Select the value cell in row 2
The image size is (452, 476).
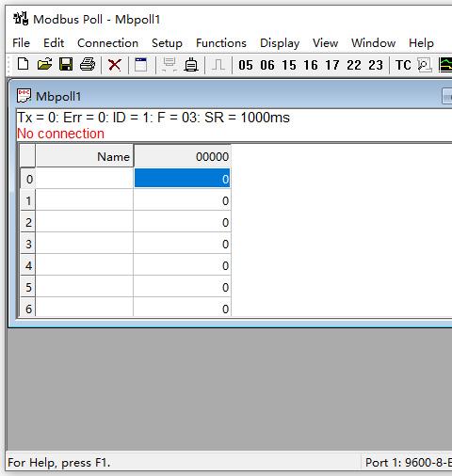coord(182,222)
